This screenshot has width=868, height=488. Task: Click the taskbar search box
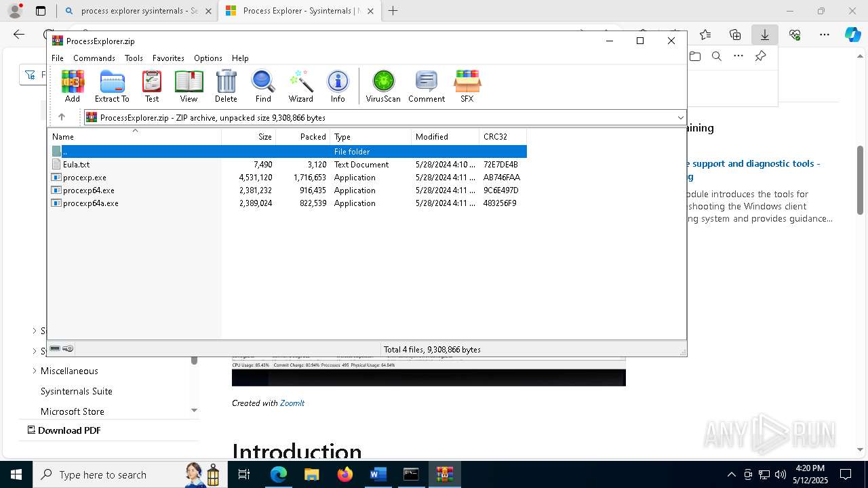[129, 474]
